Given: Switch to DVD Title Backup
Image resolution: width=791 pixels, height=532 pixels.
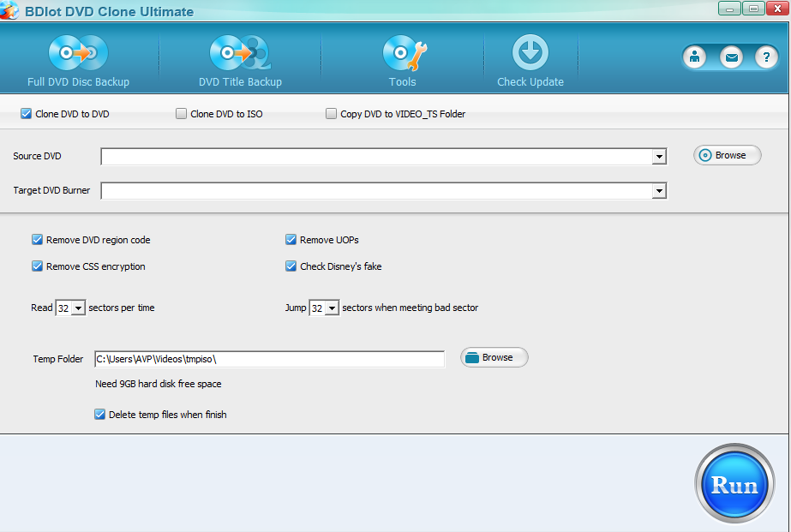Looking at the screenshot, I should [240, 61].
